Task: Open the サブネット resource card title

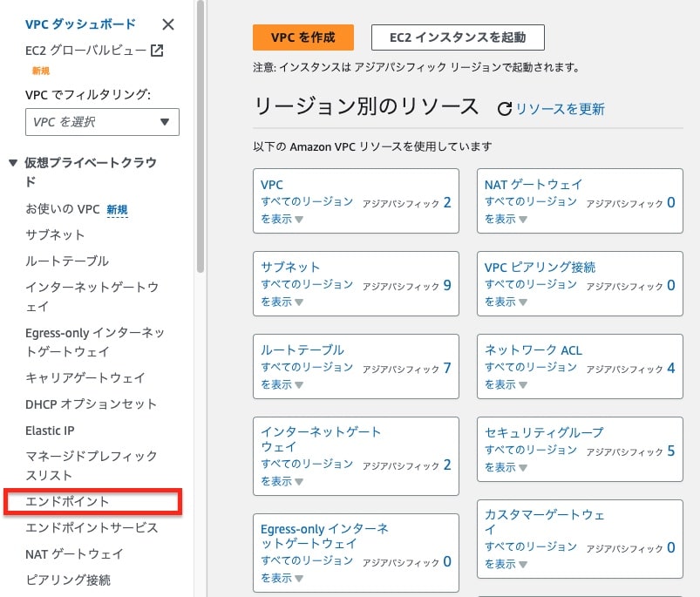Action: 290,268
